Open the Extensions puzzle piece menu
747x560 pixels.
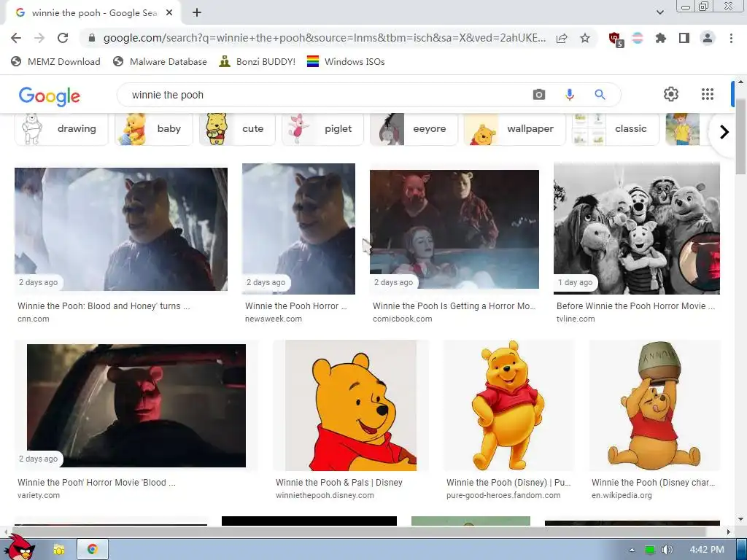coord(660,38)
